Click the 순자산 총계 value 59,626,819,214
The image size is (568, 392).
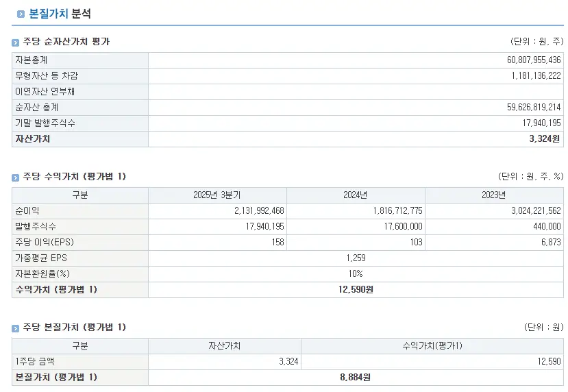click(527, 108)
